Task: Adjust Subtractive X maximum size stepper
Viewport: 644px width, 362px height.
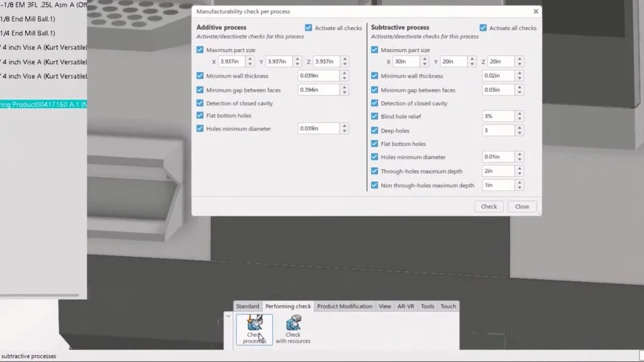Action: 424,62
